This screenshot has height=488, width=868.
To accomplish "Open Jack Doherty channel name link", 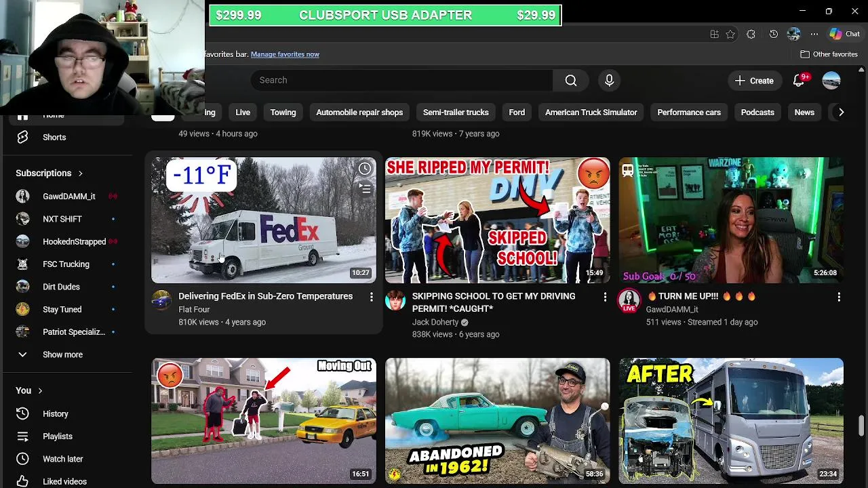I will [435, 323].
